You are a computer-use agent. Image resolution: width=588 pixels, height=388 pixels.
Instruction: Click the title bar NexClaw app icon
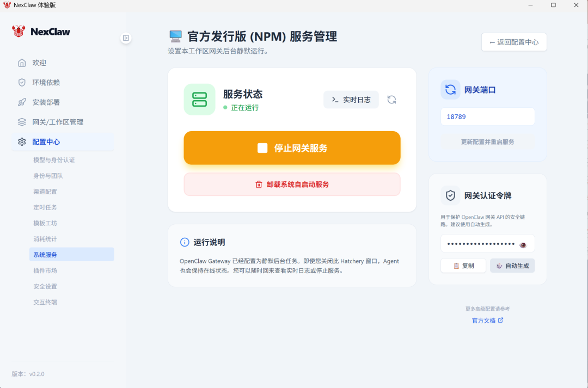(x=7, y=5)
